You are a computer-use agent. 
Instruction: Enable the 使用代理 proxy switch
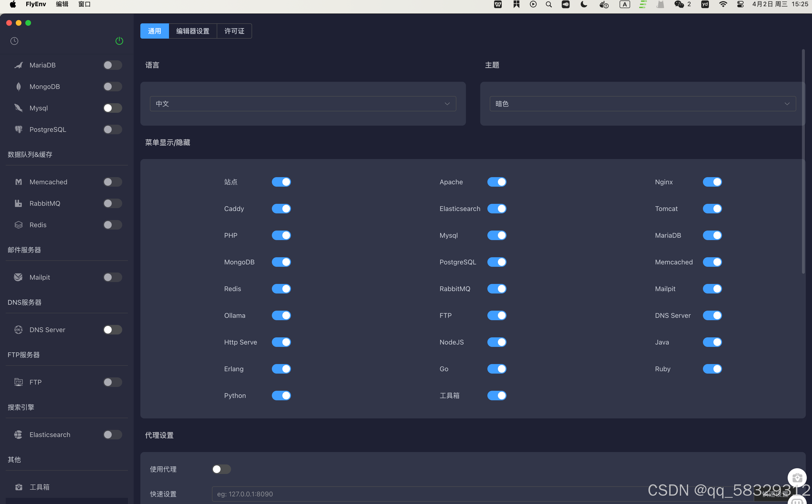221,469
